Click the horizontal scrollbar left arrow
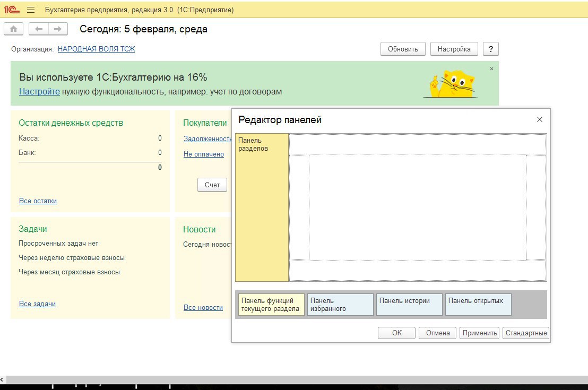Screen dimensions: 588x390 pyautogui.click(x=2, y=379)
